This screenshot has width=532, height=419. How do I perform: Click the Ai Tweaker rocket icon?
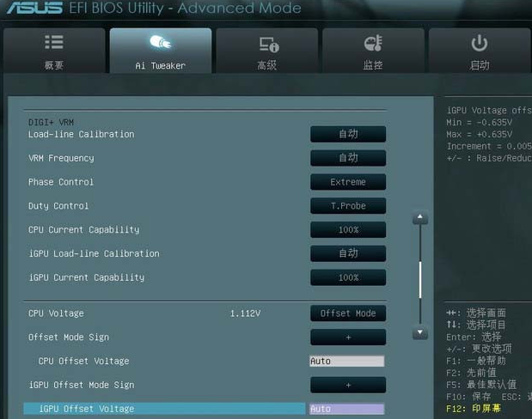tap(161, 42)
